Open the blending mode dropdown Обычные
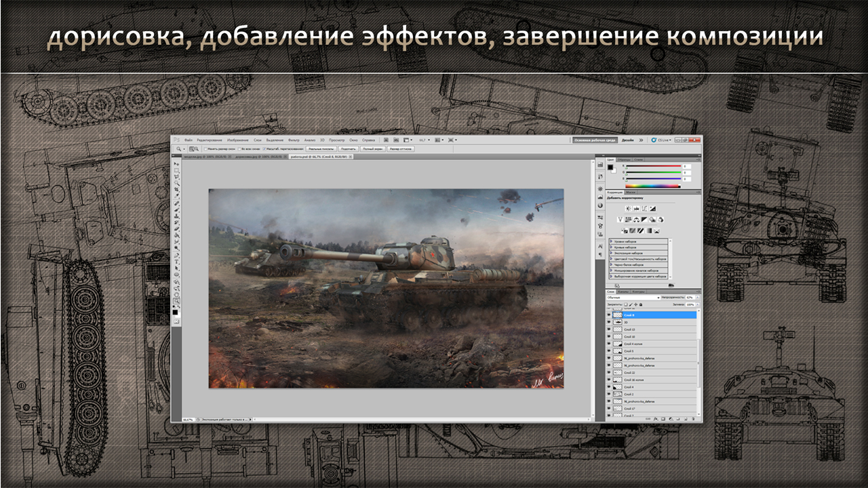 click(633, 298)
